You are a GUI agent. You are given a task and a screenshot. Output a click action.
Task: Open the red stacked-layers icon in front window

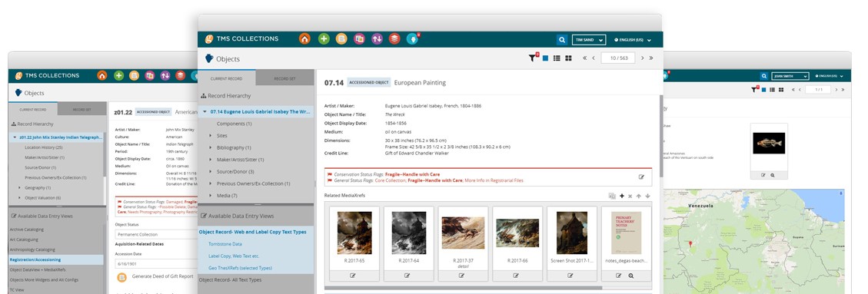coord(394,38)
